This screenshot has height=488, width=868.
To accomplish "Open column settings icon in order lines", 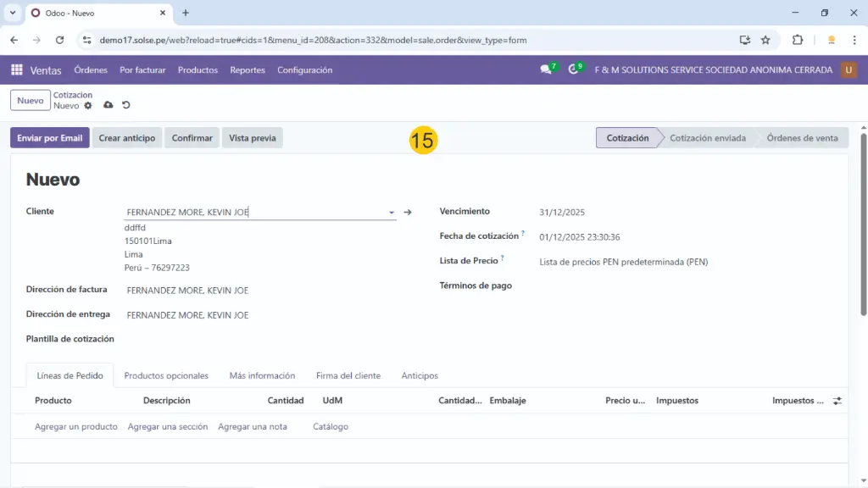I will pos(837,401).
